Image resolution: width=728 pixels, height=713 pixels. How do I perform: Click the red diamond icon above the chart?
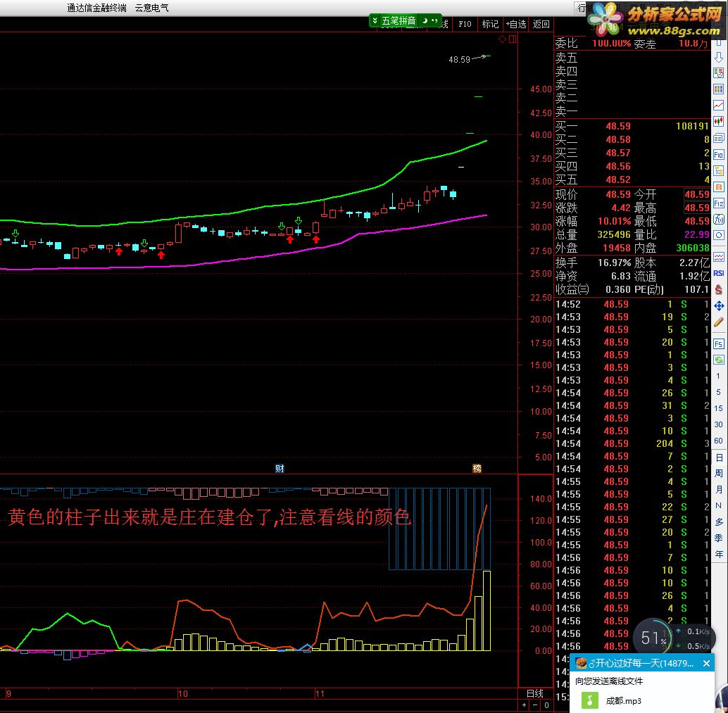click(x=503, y=39)
